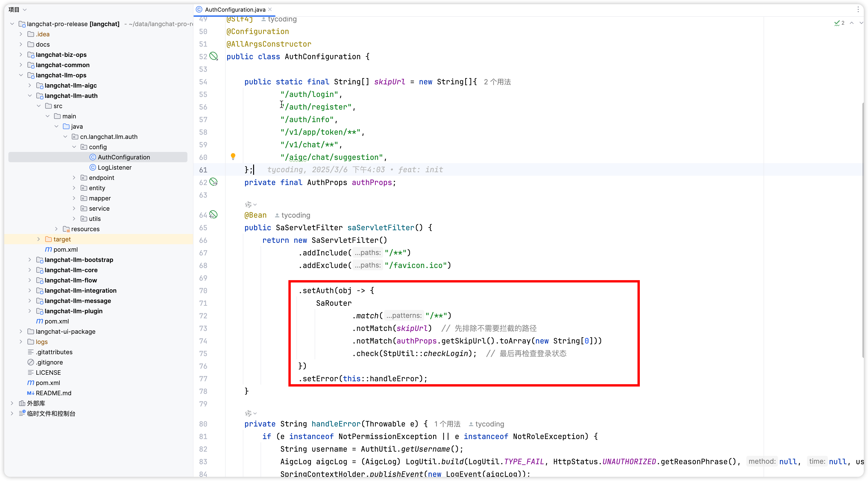Click the @Bean gutter icon on line 64
868x481 pixels.
point(214,215)
